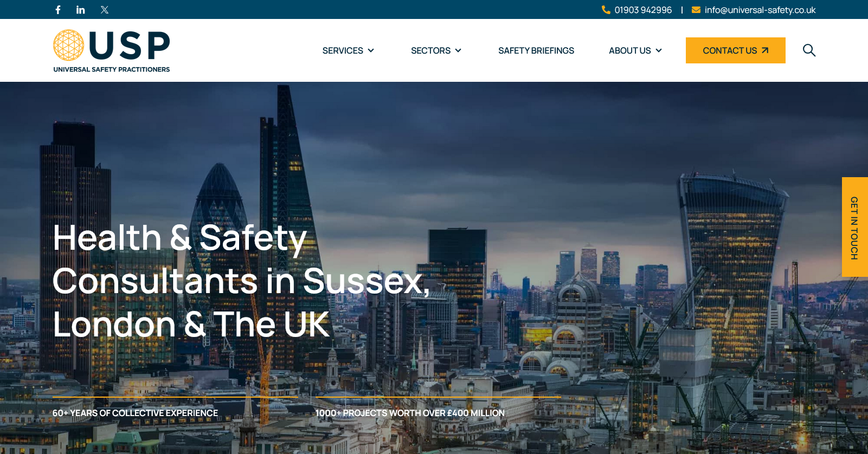Select the Sectors menu label
The height and width of the screenshot is (454, 868).
pyautogui.click(x=430, y=50)
